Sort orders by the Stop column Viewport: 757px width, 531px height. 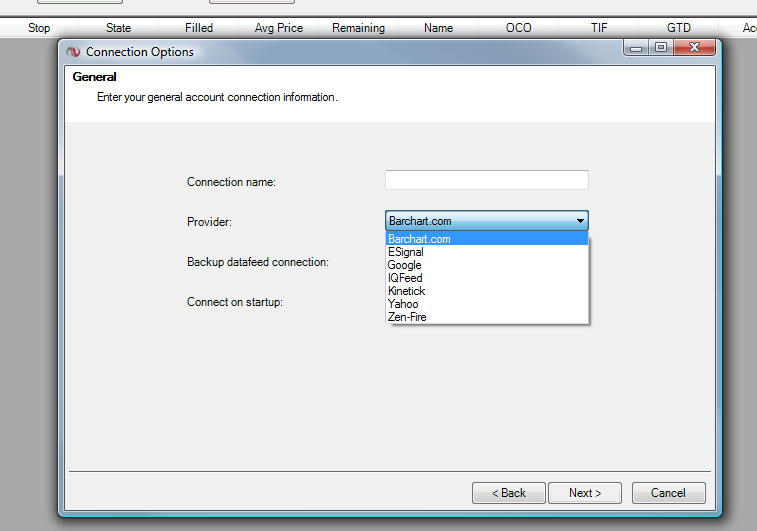[39, 28]
